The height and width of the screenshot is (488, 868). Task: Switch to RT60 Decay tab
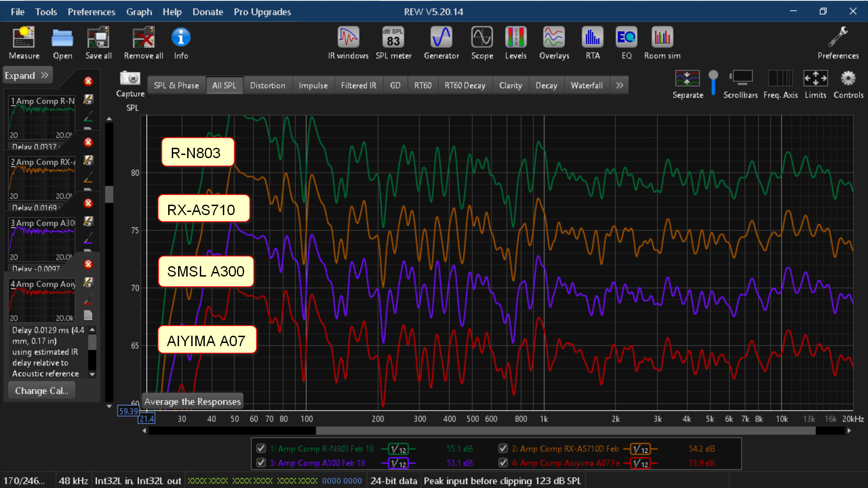tap(465, 85)
